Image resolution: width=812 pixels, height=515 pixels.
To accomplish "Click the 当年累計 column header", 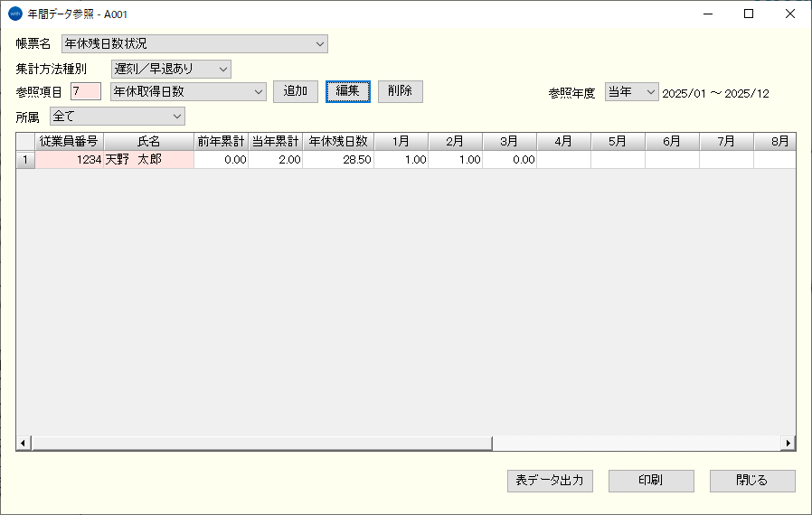I will (276, 141).
